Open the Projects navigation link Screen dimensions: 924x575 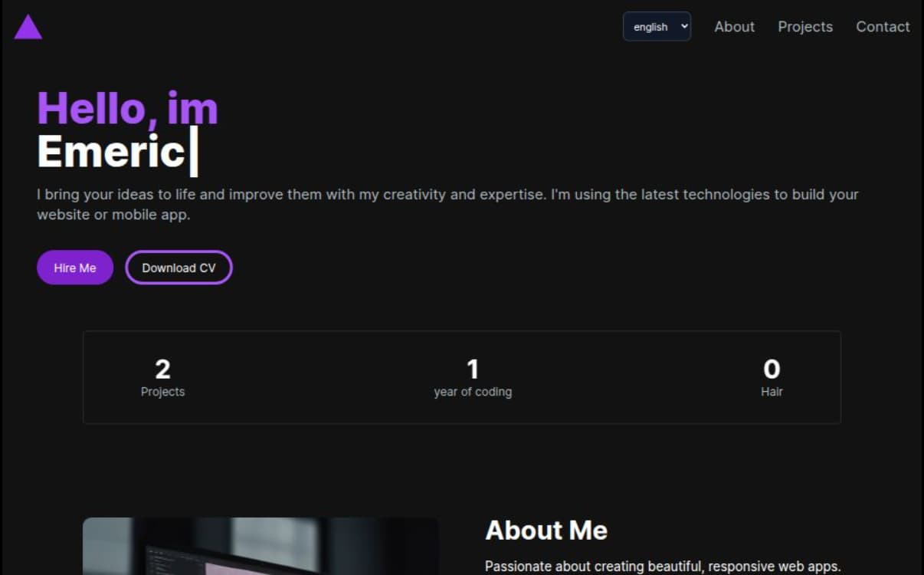point(804,27)
